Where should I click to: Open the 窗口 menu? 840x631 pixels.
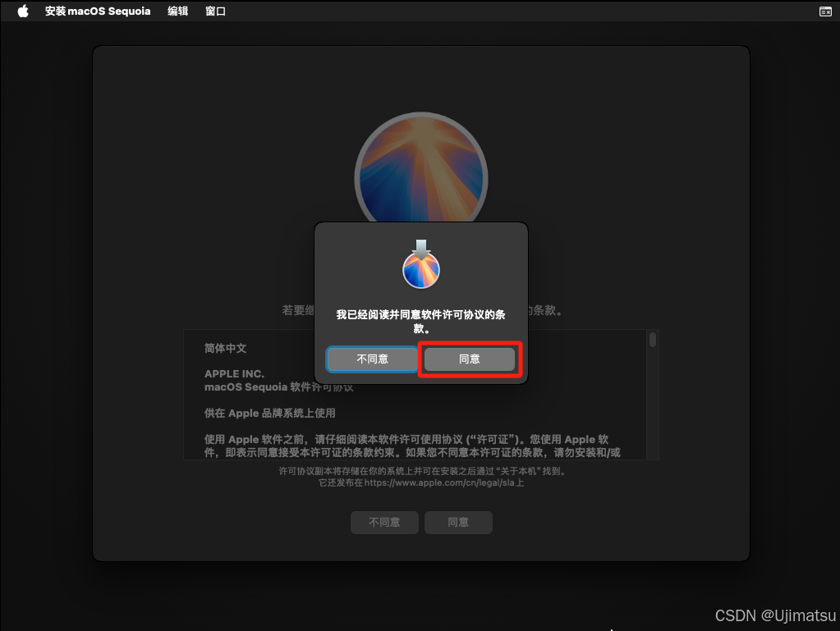pyautogui.click(x=215, y=11)
